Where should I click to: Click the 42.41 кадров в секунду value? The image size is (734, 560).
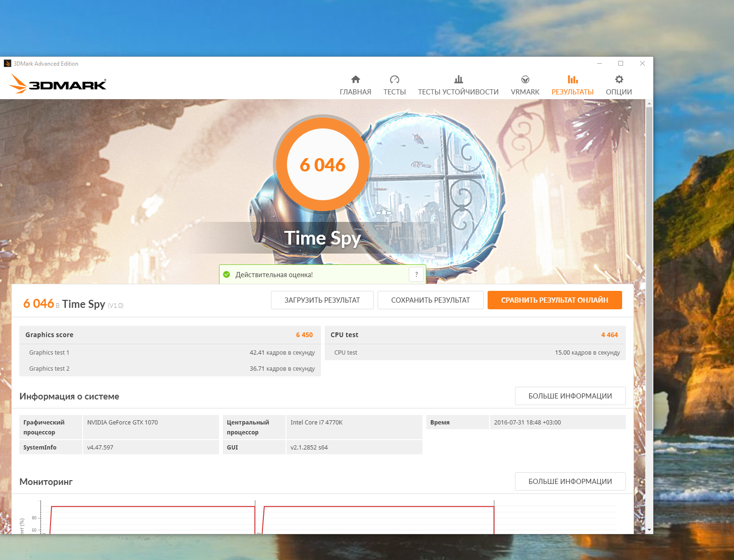(282, 353)
